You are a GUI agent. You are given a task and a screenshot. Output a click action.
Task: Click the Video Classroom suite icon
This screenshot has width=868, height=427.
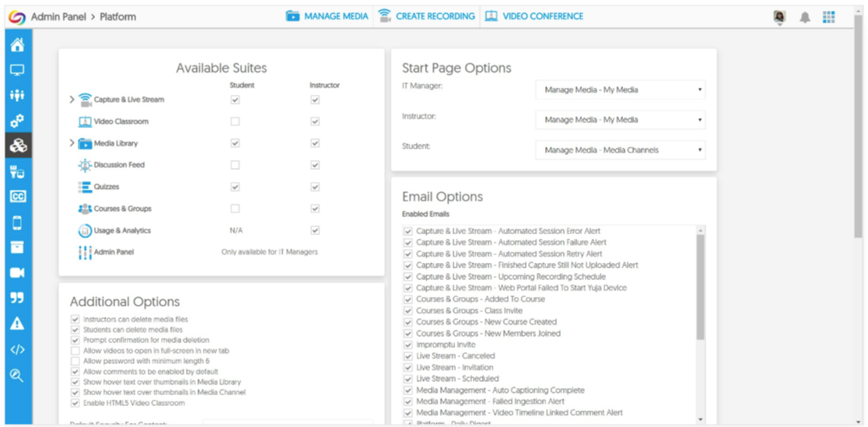[x=86, y=122]
